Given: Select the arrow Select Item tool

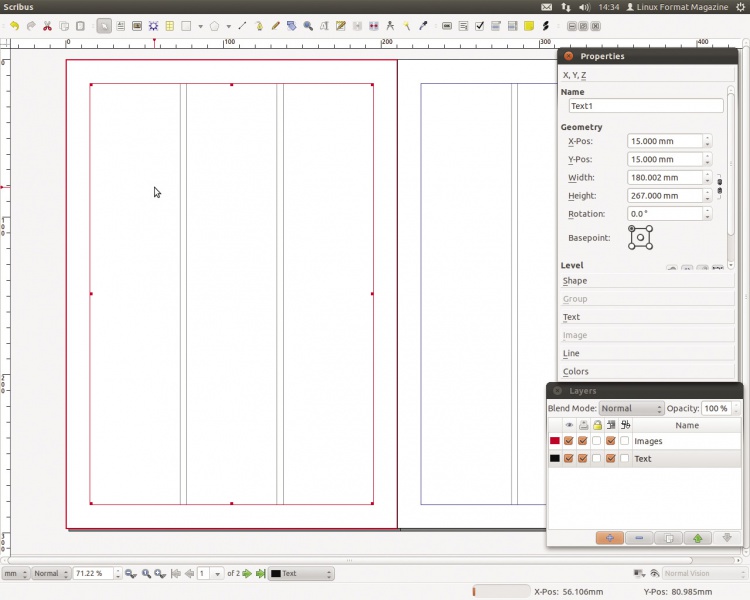Looking at the screenshot, I should [104, 26].
